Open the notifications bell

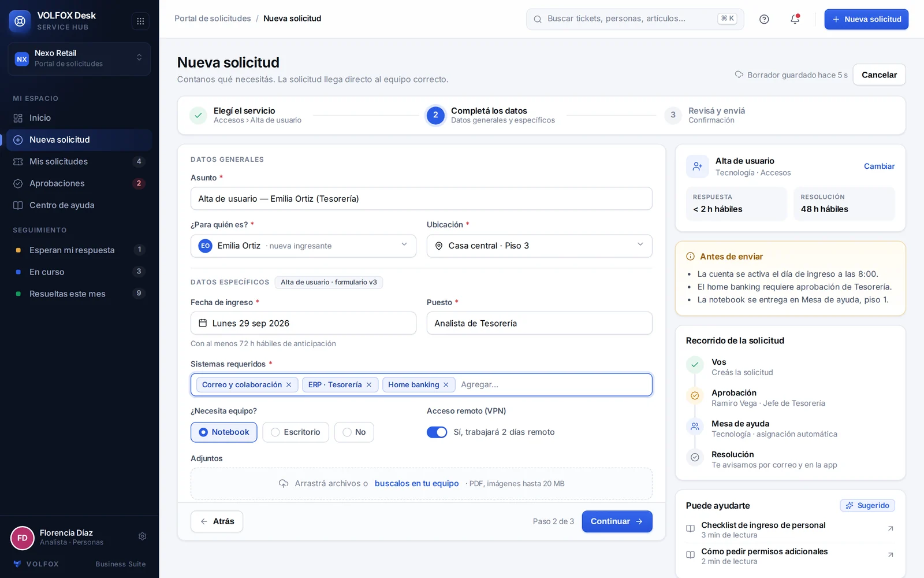point(795,19)
